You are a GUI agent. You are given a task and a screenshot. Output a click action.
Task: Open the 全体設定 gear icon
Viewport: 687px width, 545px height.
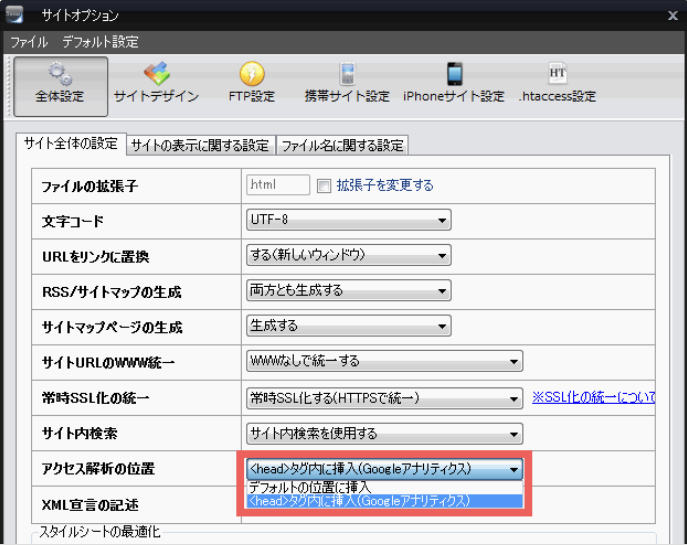[60, 76]
